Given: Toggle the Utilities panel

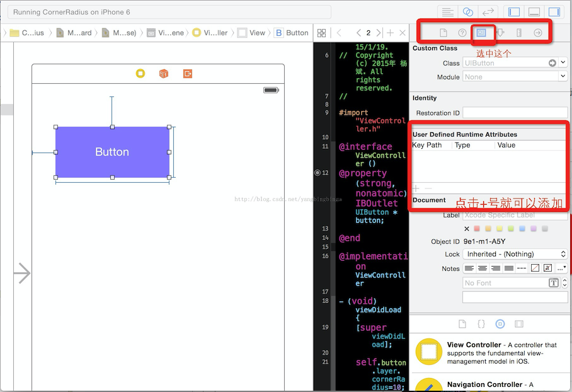Looking at the screenshot, I should coord(554,12).
